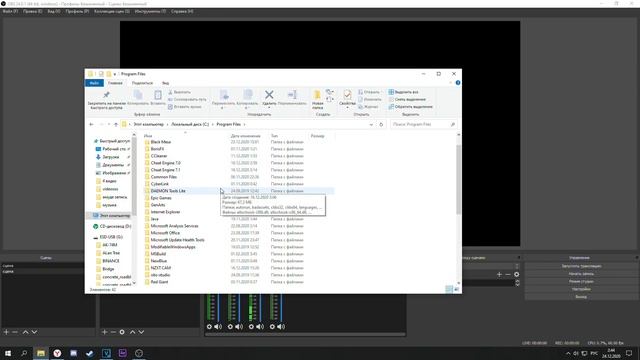
Task: Switch Explorer to details view mode icon
Action: click(x=449, y=289)
